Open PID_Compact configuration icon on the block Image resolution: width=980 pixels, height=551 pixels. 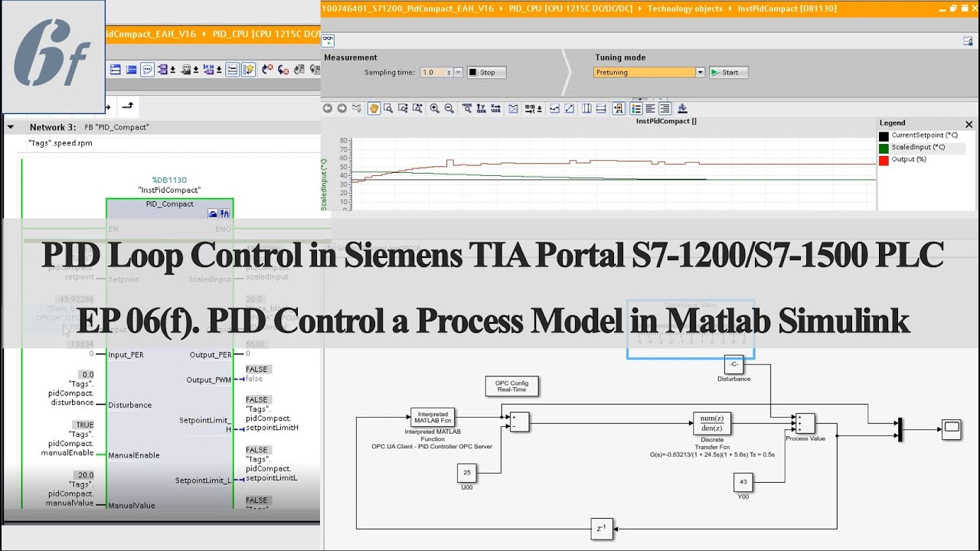click(x=213, y=214)
